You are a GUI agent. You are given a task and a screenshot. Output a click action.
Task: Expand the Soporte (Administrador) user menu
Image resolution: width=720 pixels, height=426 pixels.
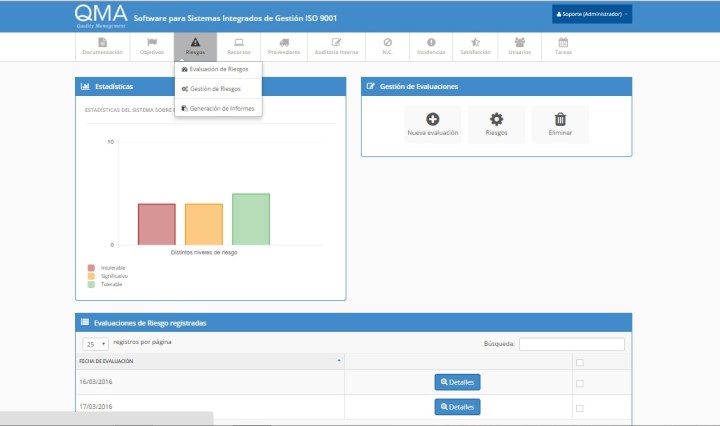pyautogui.click(x=591, y=14)
